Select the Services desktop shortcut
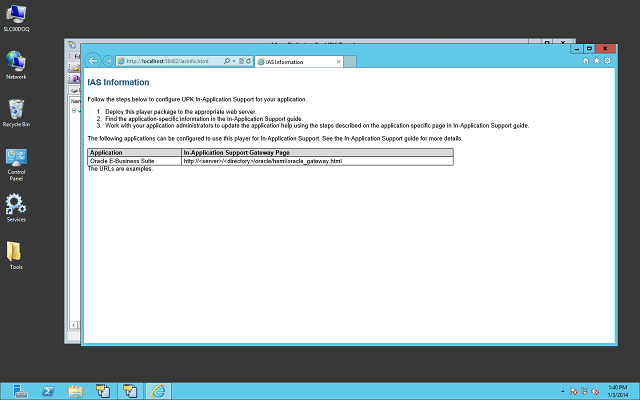Screen dimensions: 640x400 (16, 208)
